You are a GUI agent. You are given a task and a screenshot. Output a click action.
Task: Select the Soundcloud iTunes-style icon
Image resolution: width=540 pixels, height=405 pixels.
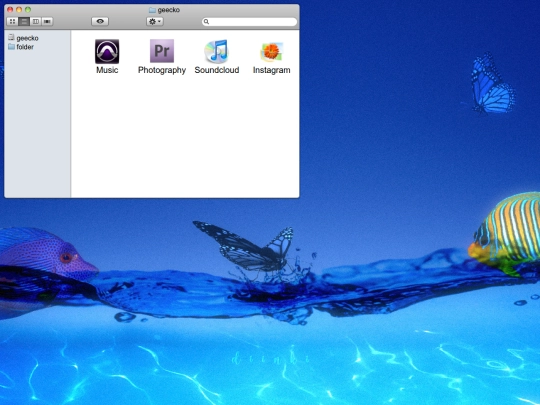pos(217,51)
